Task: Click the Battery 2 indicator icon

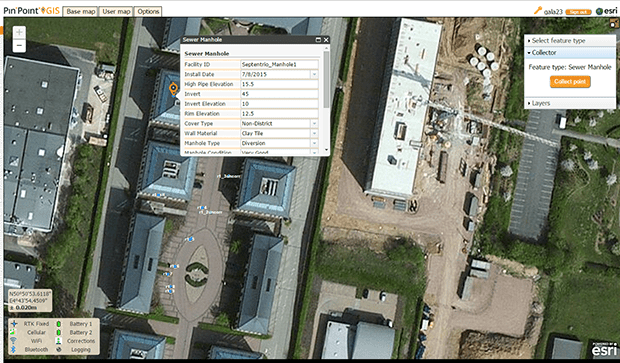Action: [x=59, y=332]
